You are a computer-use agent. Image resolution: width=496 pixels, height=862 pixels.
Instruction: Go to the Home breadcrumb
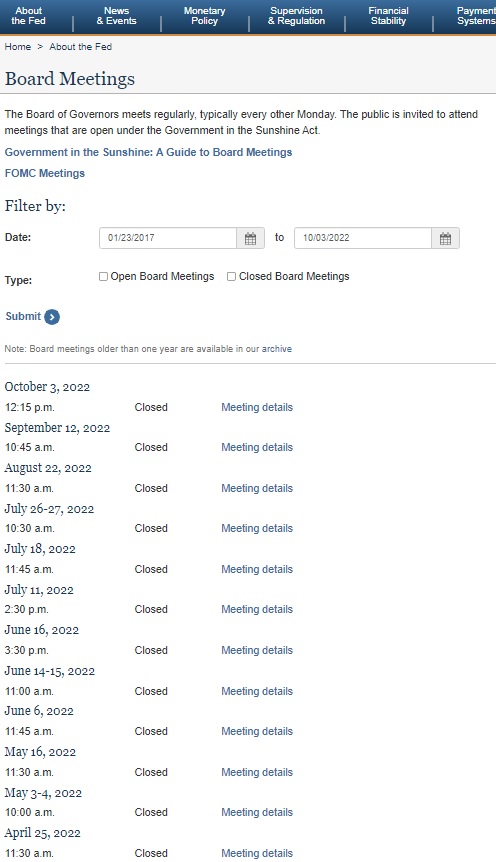(x=18, y=47)
